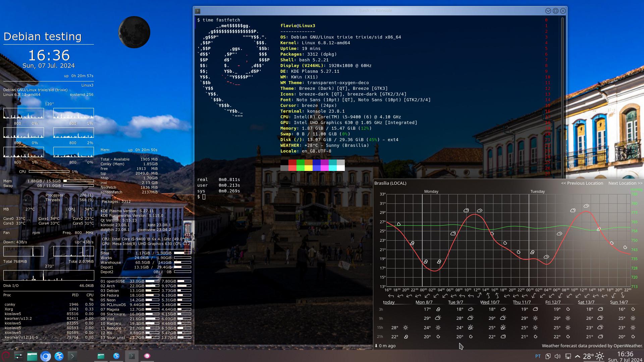Viewport: 644px width, 362px height.
Task: Click the Mon 8/7 3h forecast icon
Action: tap(438, 309)
